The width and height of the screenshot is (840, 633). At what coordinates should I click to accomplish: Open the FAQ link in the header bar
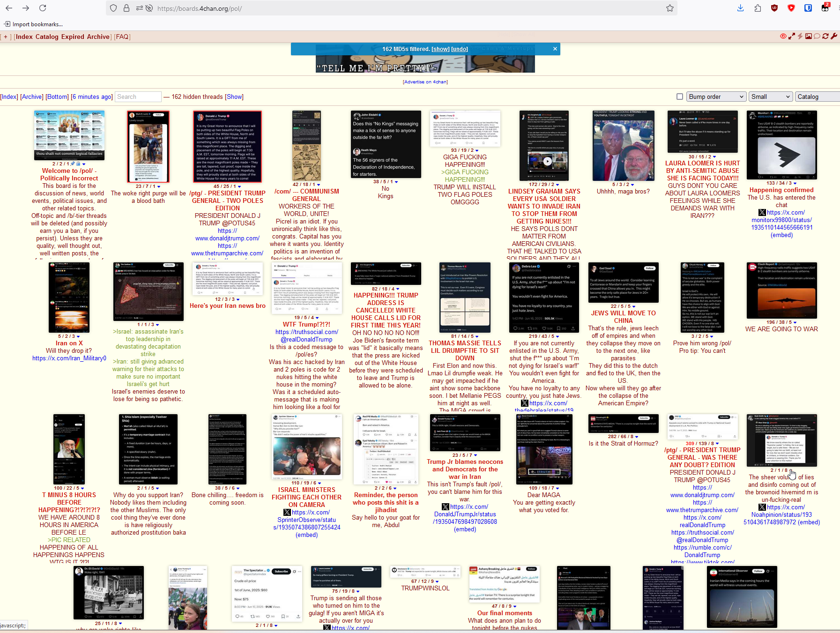[122, 37]
